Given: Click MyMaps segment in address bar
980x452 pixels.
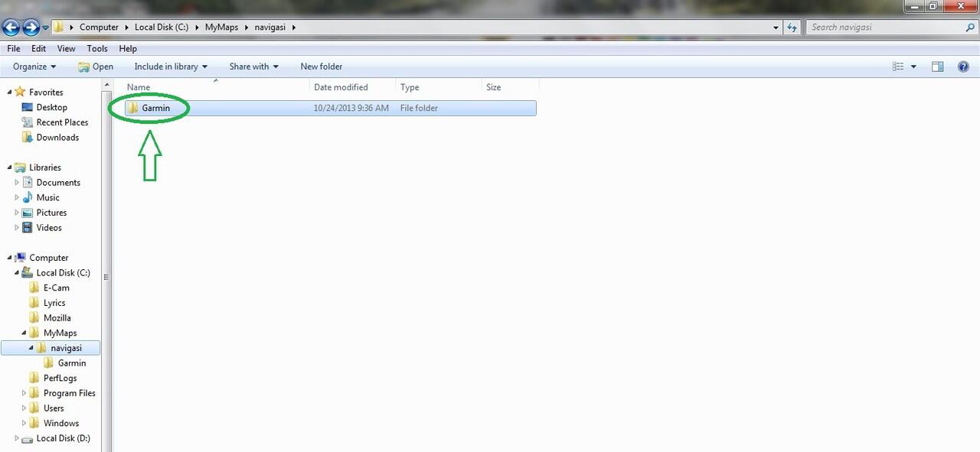Looking at the screenshot, I should pyautogui.click(x=221, y=27).
